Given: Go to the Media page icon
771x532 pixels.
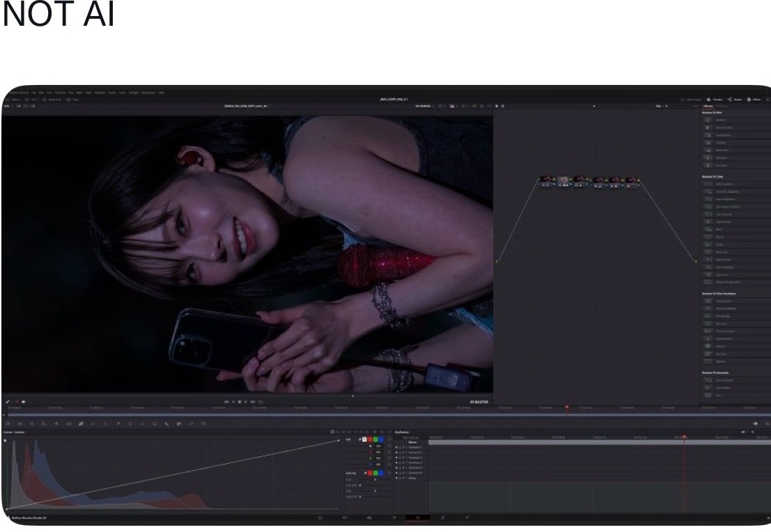Looking at the screenshot, I should pyautogui.click(x=320, y=517).
